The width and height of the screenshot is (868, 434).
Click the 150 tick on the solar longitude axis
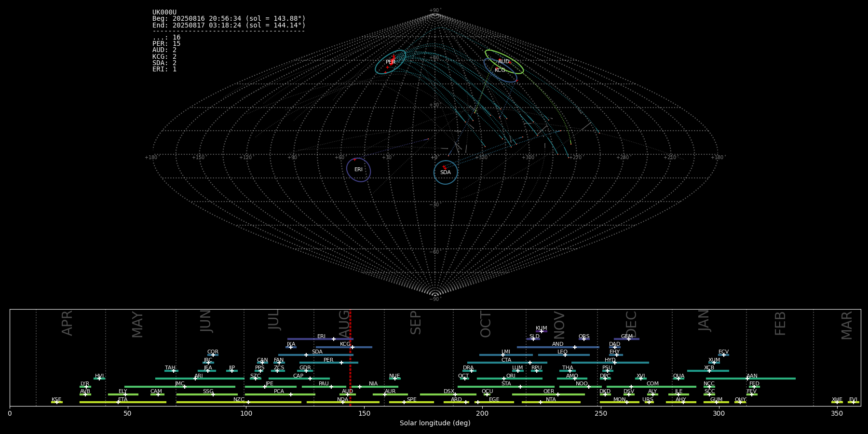(x=364, y=413)
